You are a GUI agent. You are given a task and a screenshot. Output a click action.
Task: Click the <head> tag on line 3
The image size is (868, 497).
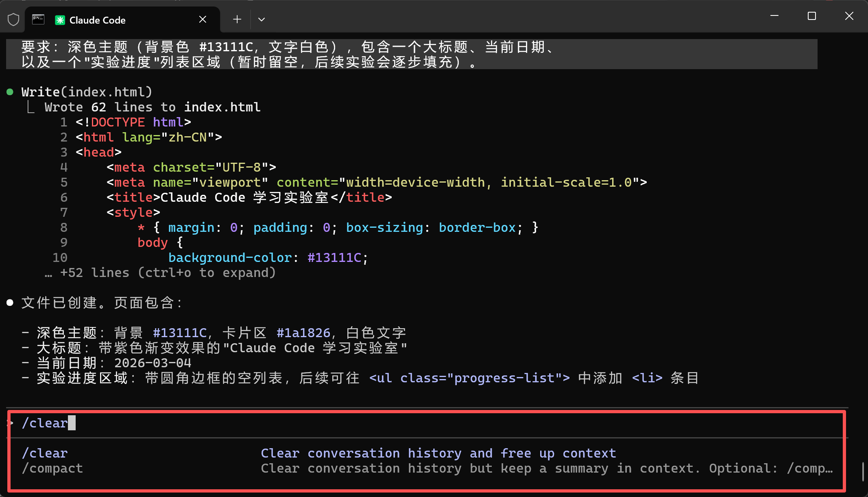pos(99,153)
